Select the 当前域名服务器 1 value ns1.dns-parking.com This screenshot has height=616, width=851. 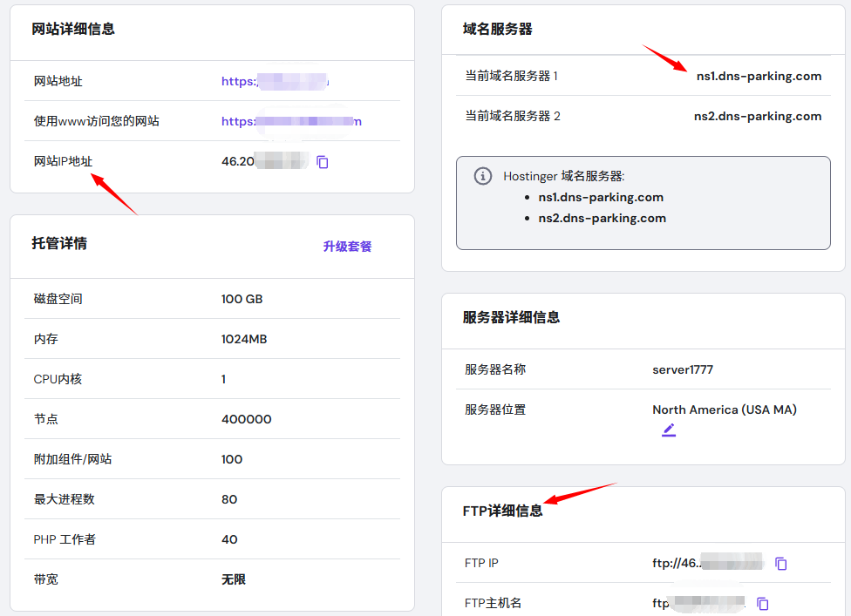pos(759,76)
